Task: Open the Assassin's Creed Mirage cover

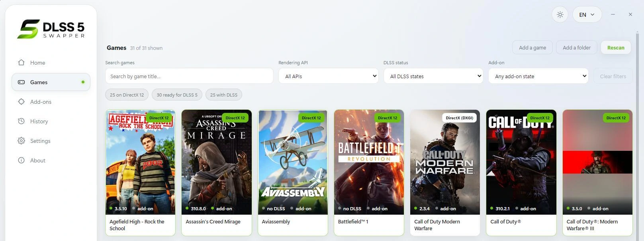Action: click(x=217, y=162)
